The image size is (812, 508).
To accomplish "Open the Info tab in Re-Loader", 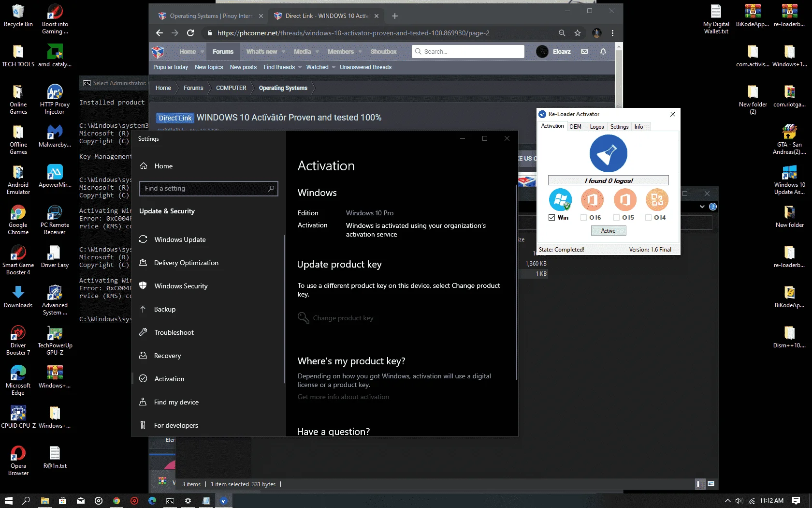I will 638,127.
